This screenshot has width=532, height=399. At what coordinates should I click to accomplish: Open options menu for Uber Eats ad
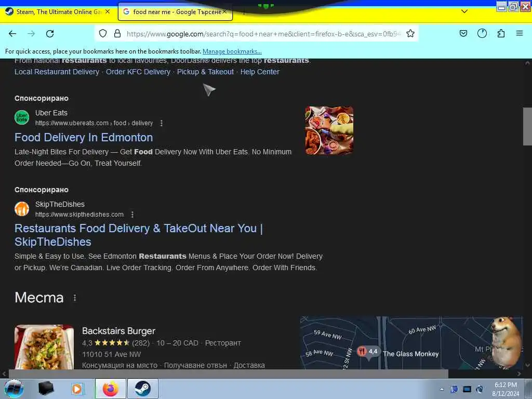(x=162, y=123)
